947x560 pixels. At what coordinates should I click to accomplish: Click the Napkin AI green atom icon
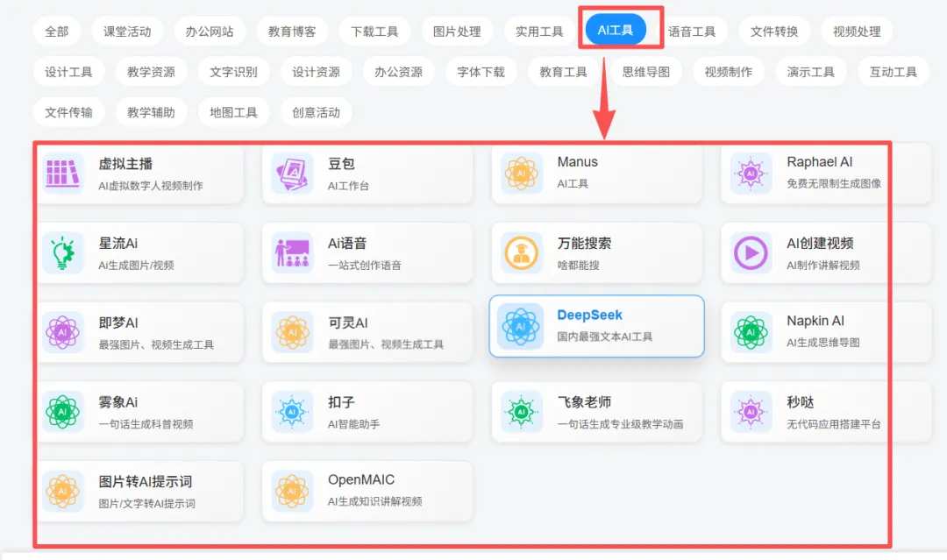pyautogui.click(x=751, y=332)
